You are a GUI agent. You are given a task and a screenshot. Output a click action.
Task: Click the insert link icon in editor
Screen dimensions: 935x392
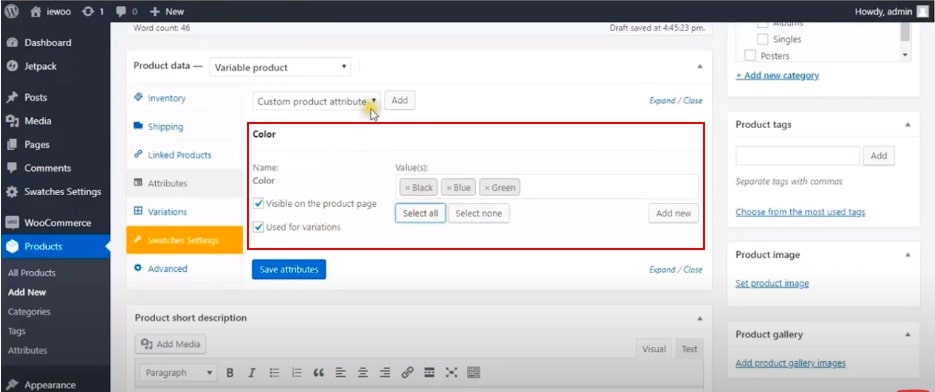[x=407, y=373]
